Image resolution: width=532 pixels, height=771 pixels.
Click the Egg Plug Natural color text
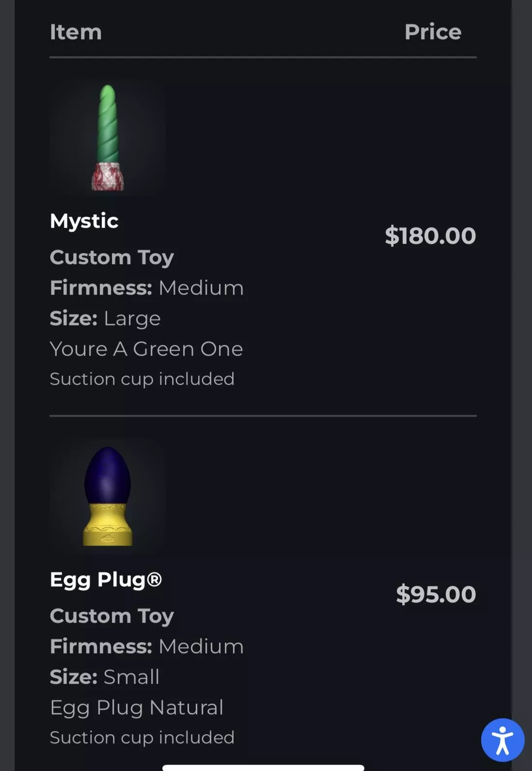coord(137,708)
